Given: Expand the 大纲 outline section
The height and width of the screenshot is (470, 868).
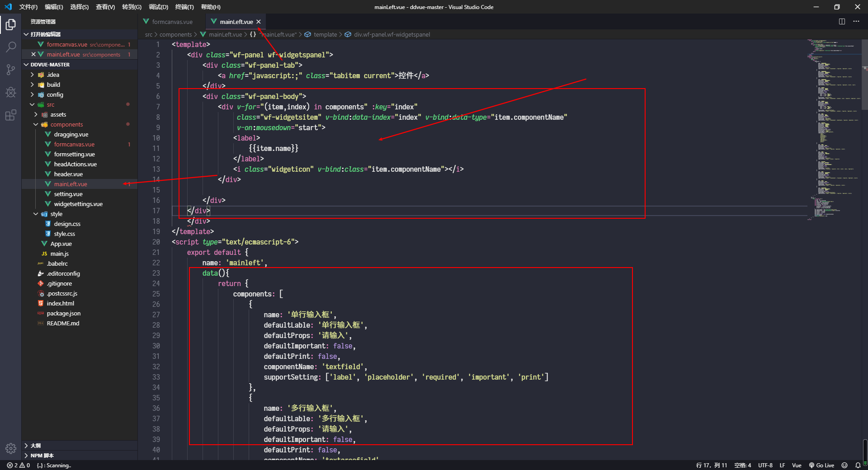Looking at the screenshot, I should pos(80,446).
